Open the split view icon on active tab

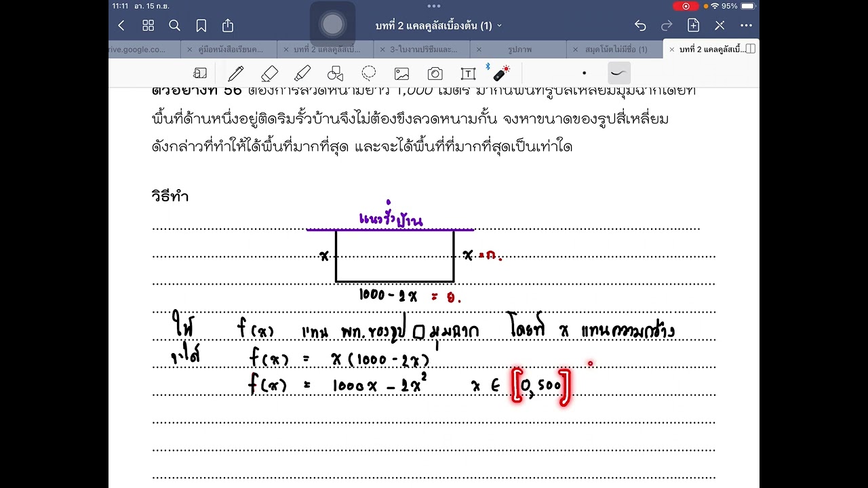click(x=752, y=49)
